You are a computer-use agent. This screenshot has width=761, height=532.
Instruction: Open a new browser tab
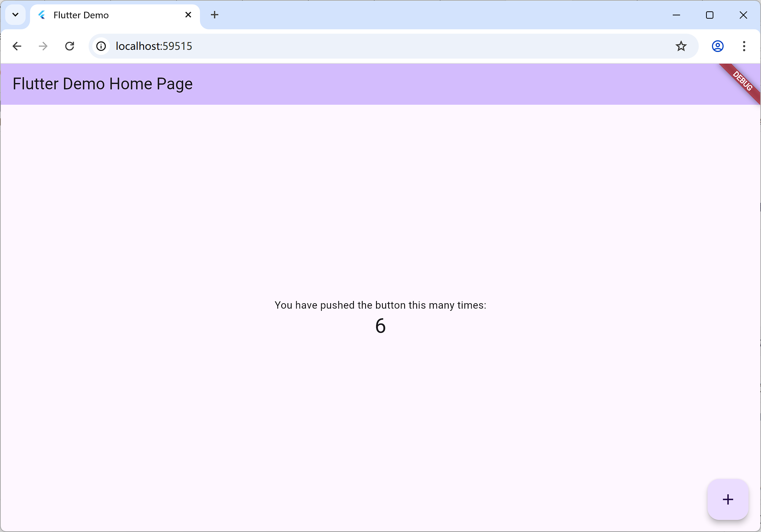click(215, 15)
